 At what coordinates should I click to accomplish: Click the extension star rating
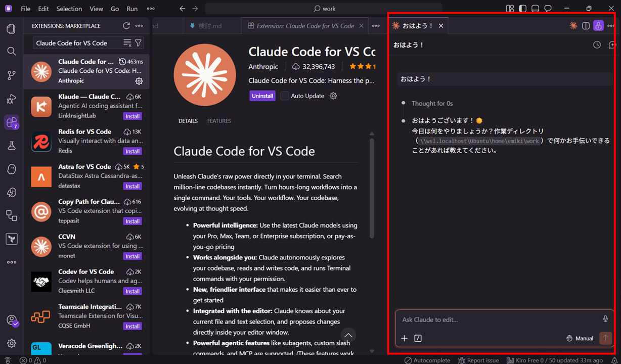click(x=362, y=66)
